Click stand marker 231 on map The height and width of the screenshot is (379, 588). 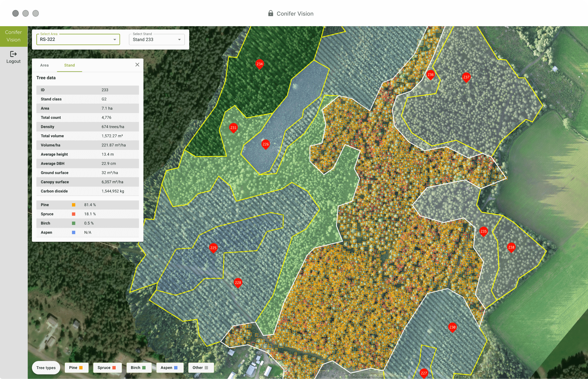pyautogui.click(x=233, y=127)
